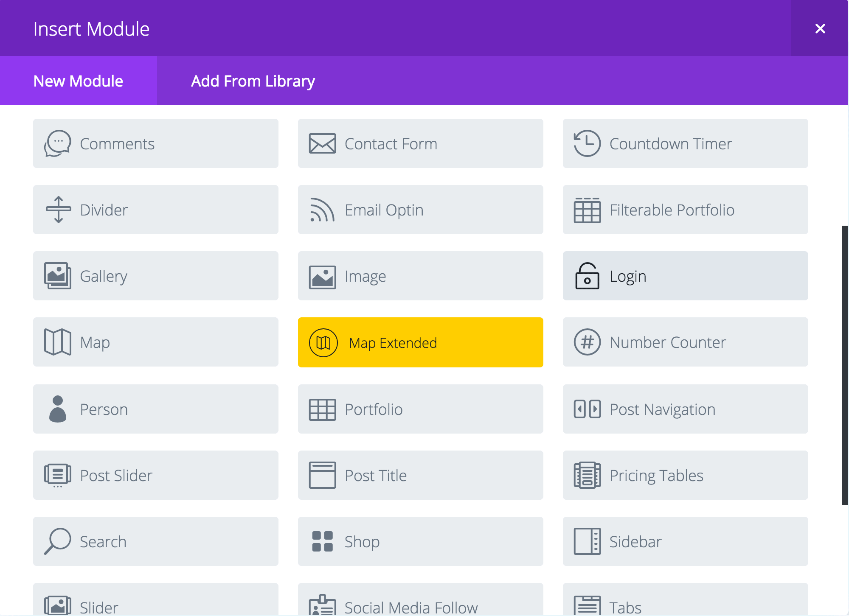Click the Contact Form envelope icon
The width and height of the screenshot is (849, 616).
click(x=322, y=143)
